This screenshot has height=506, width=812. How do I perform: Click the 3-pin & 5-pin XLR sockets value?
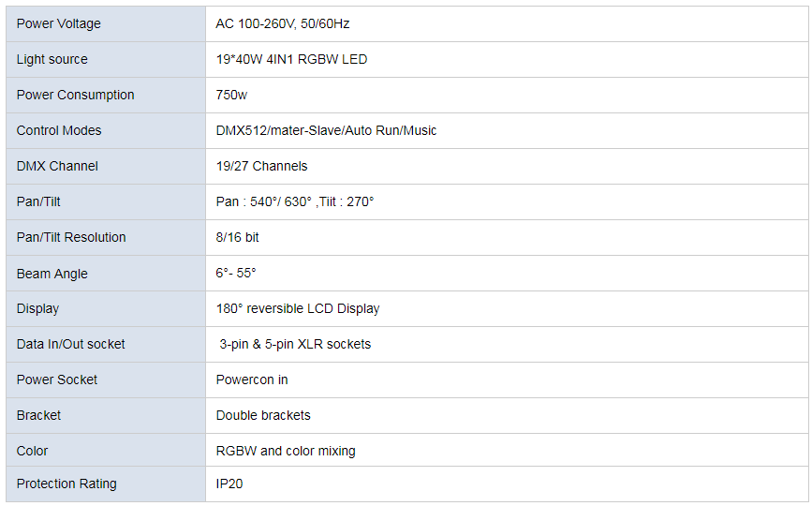pyautogui.click(x=295, y=345)
